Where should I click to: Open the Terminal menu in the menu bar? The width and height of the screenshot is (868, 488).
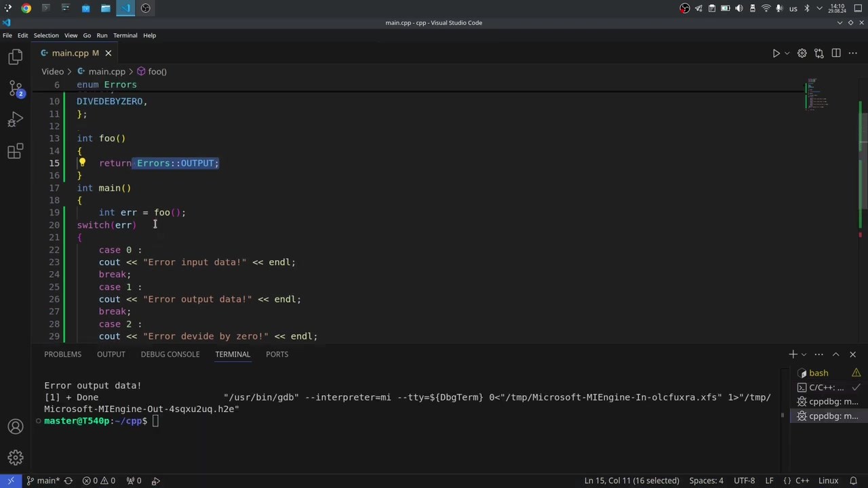tap(125, 35)
